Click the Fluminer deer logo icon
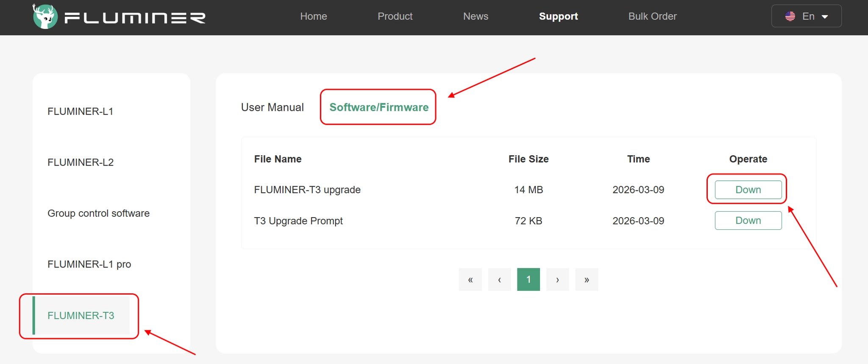The width and height of the screenshot is (868, 364). click(45, 17)
